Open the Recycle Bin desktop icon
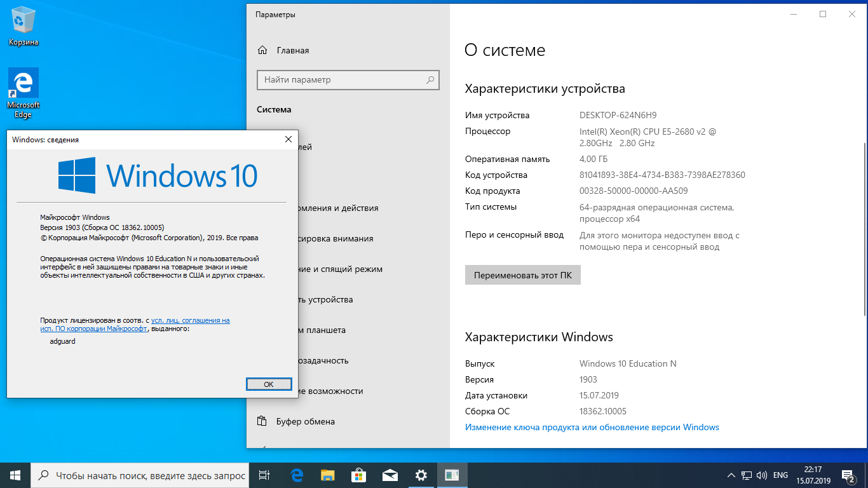Viewport: 868px width, 488px height. pos(24,27)
